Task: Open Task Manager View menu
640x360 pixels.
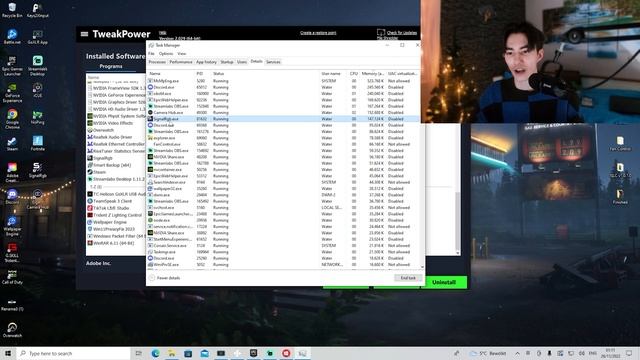Action: [182, 53]
